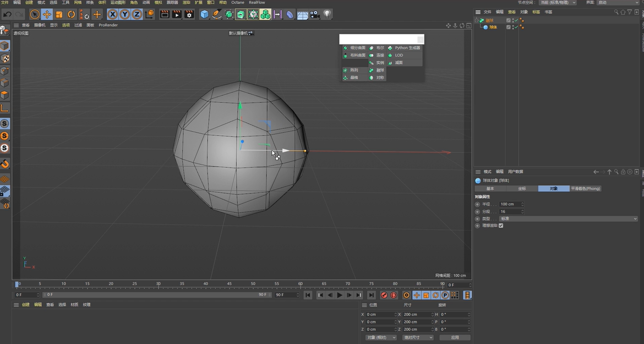This screenshot has width=644, height=344.
Task: Uncheck the 理想渲染 checkbox in sphere attributes
Action: 500,225
